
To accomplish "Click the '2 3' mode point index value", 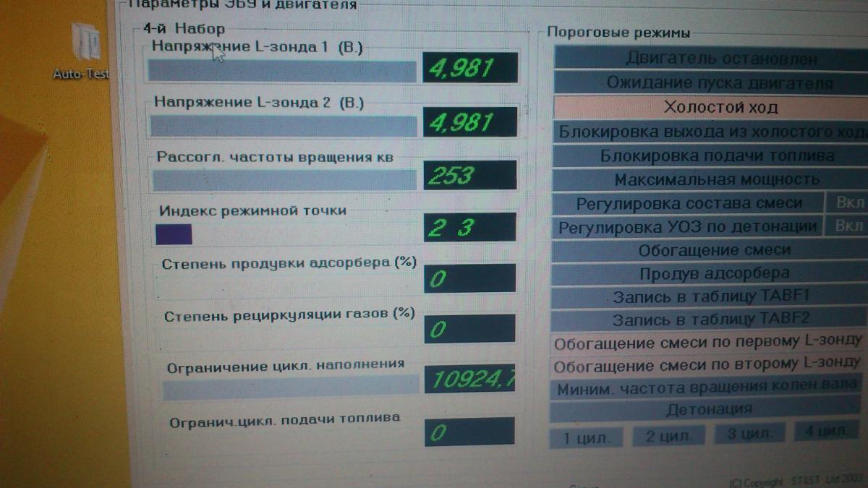I will (469, 227).
